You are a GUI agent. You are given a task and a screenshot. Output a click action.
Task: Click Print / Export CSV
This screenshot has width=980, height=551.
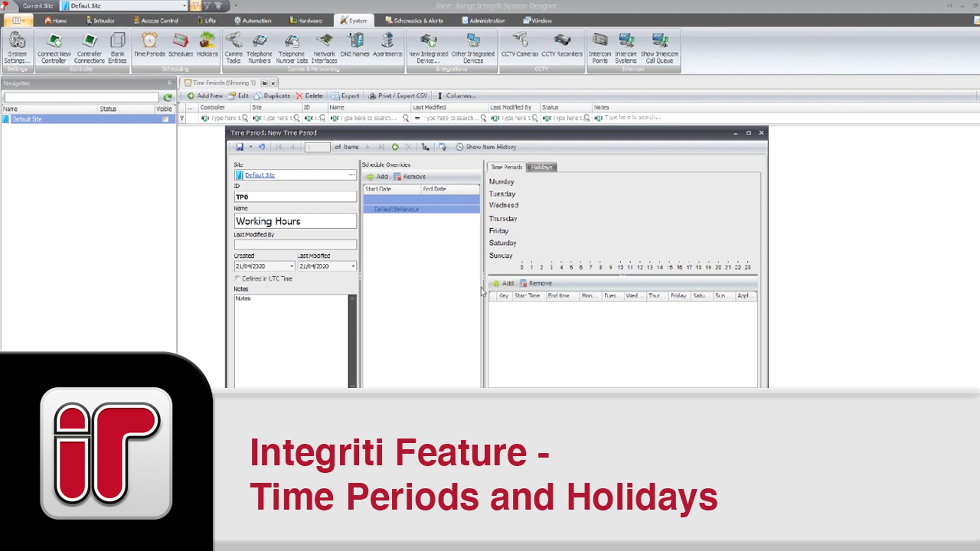point(398,96)
